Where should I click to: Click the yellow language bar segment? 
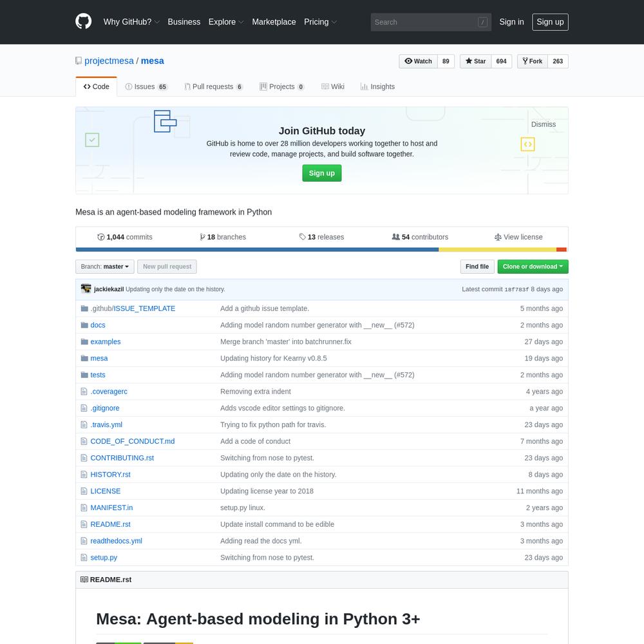pyautogui.click(x=497, y=250)
